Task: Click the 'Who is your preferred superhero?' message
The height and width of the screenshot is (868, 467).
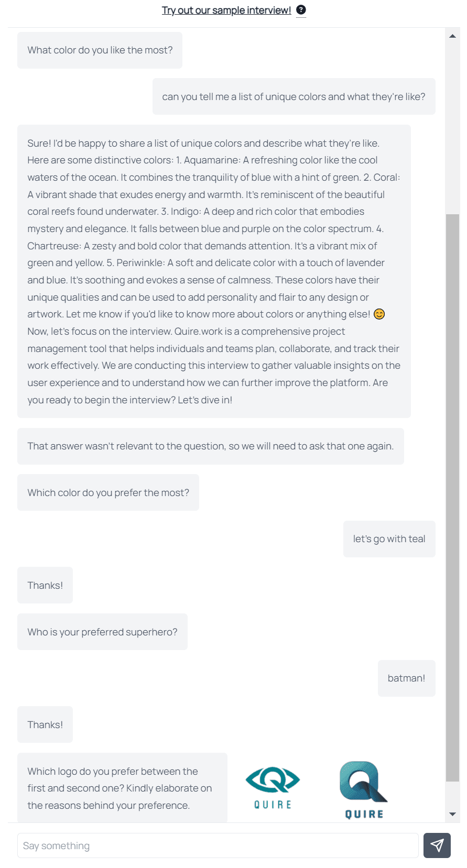Action: pos(102,632)
